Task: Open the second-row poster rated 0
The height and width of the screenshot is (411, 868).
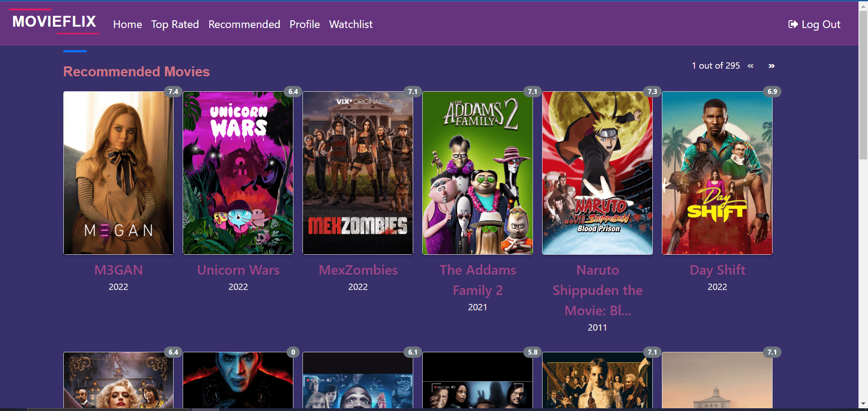Action: (238, 380)
